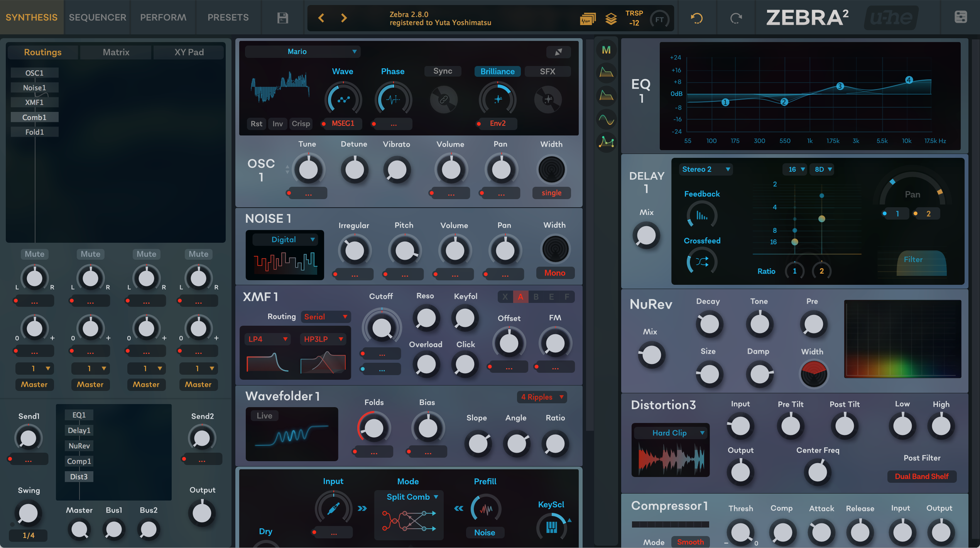Click the OSC 1 Width spiral control
Viewport: 980px width, 548px height.
click(x=551, y=170)
